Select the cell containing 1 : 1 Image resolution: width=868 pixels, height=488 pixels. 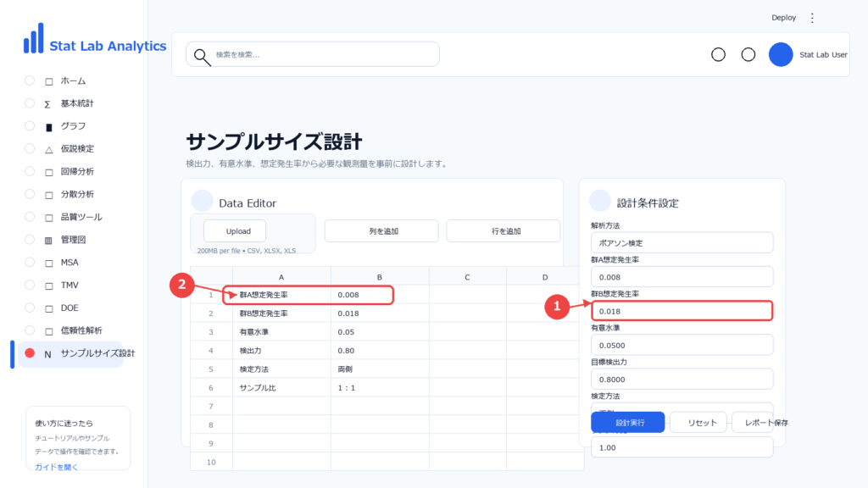click(x=380, y=387)
